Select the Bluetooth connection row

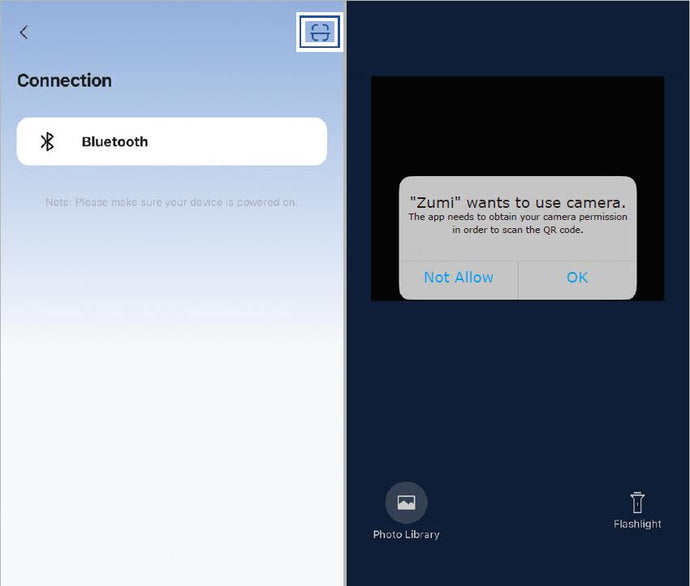172,142
